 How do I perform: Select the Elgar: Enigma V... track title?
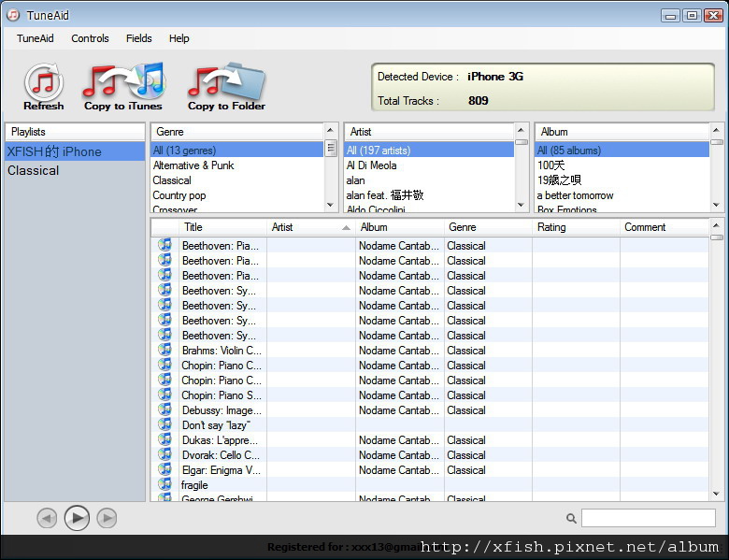222,470
